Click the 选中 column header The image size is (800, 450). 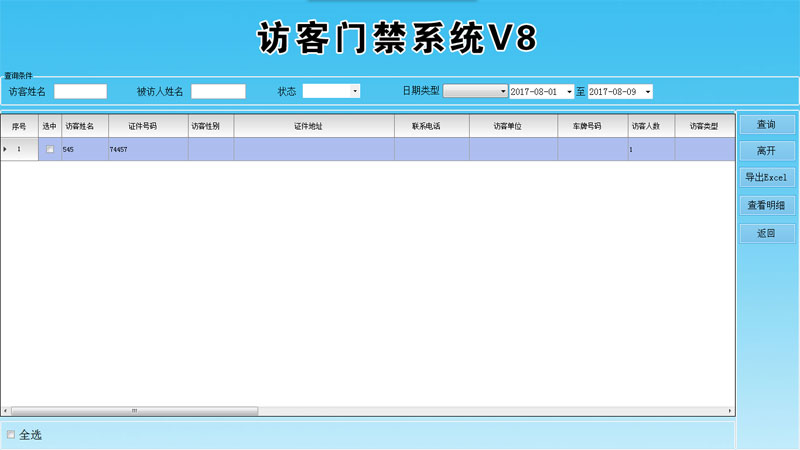(50, 126)
